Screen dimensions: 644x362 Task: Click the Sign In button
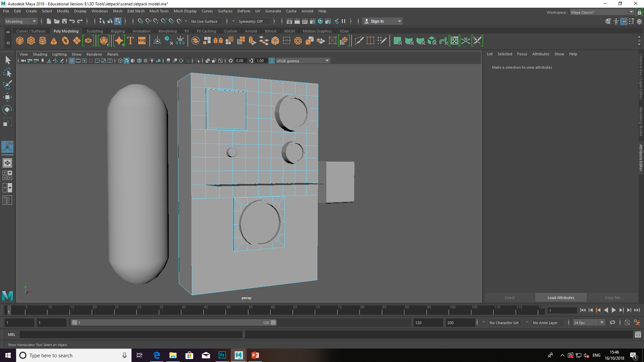tap(382, 21)
